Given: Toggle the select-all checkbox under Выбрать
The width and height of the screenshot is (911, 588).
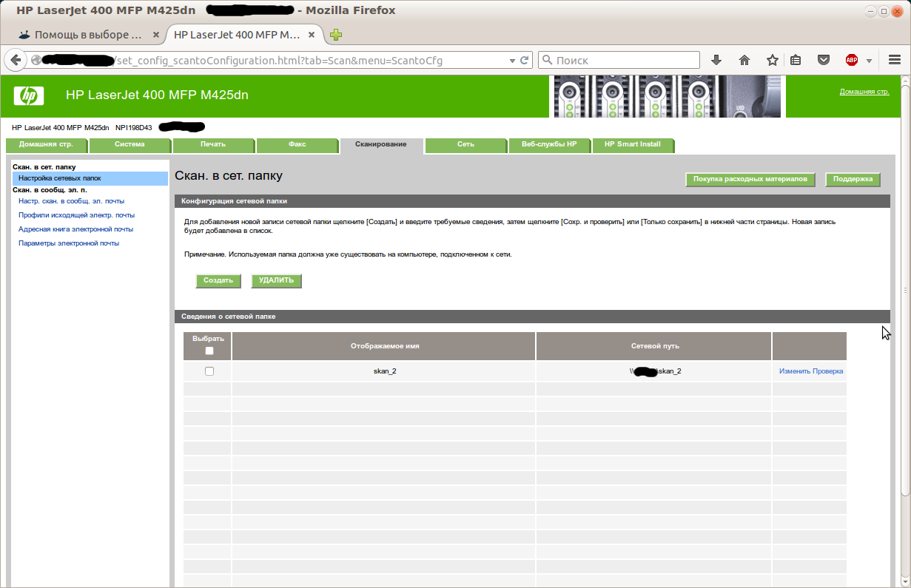Looking at the screenshot, I should coord(209,351).
